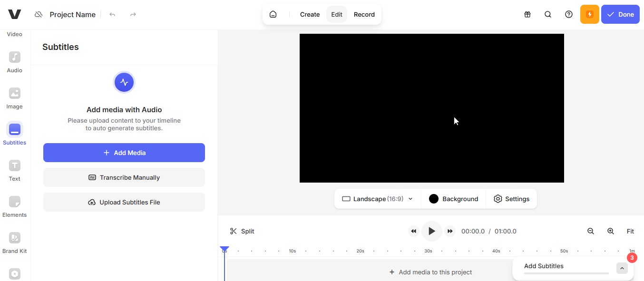The image size is (644, 281).
Task: Click the Add Subtitles progress bar
Action: click(566, 273)
